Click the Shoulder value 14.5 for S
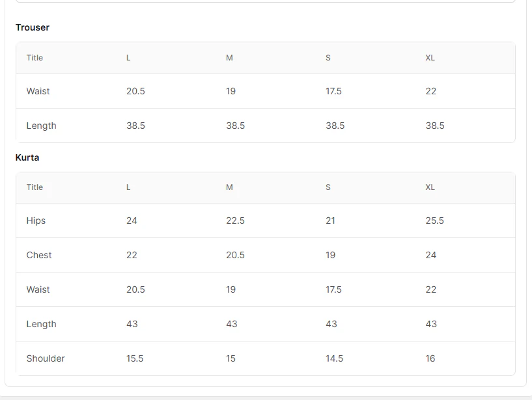 334,358
